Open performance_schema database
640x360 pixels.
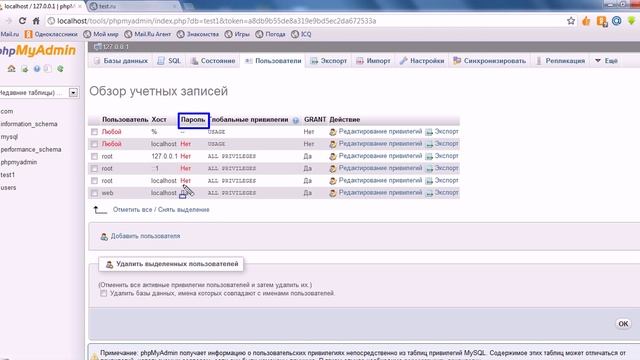31,149
